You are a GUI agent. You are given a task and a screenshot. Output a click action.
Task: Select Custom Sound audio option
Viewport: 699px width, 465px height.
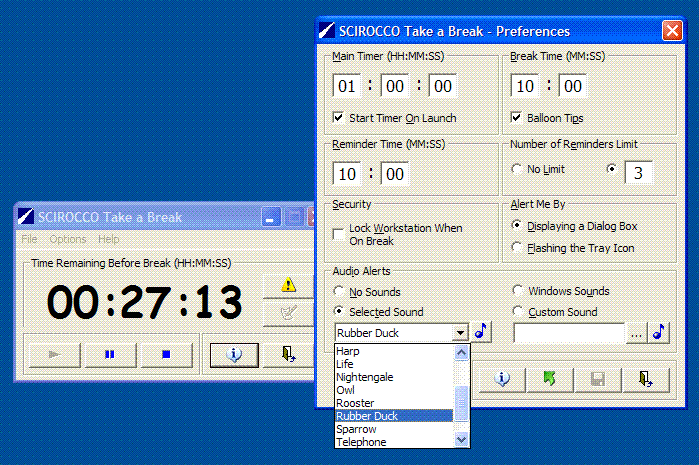point(518,311)
